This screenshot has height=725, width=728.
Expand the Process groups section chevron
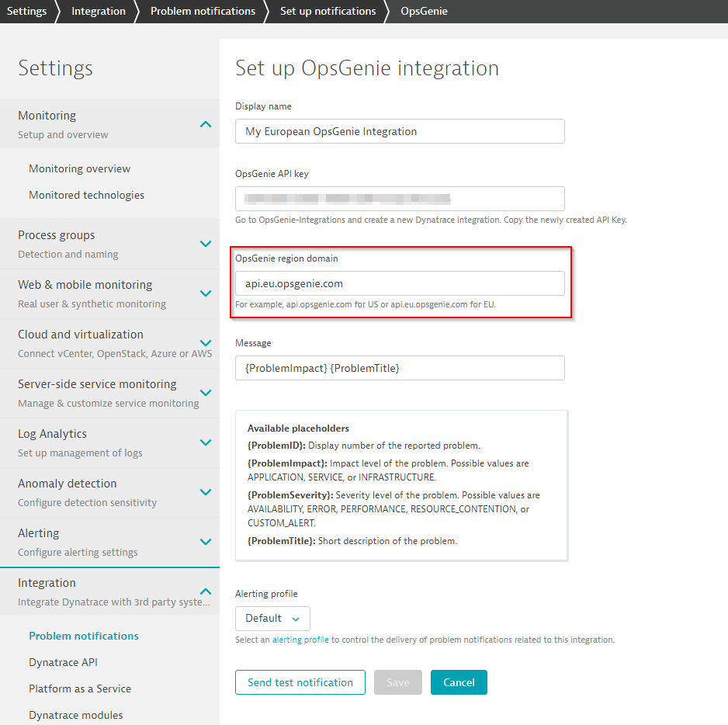point(205,244)
